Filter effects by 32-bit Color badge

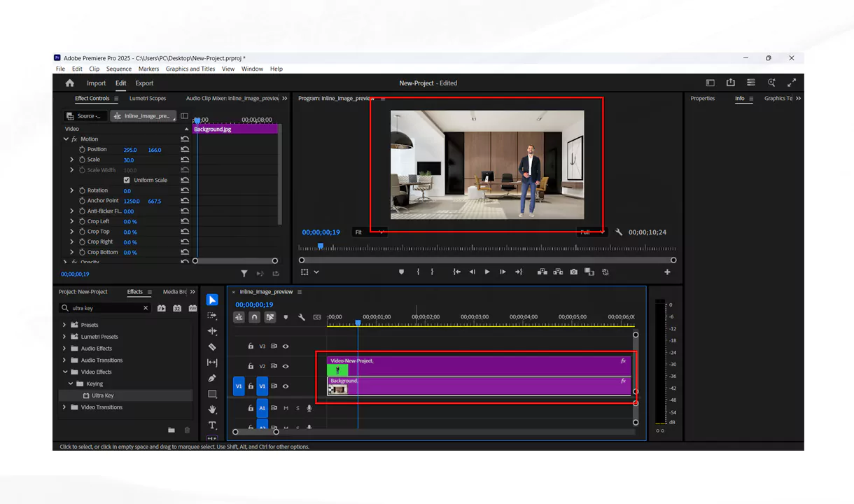point(177,308)
